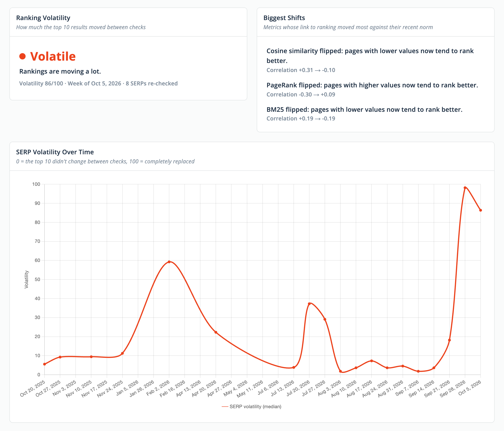Click the 'Metrics whose link to ranking' subtitle
This screenshot has height=431, width=504.
click(348, 27)
